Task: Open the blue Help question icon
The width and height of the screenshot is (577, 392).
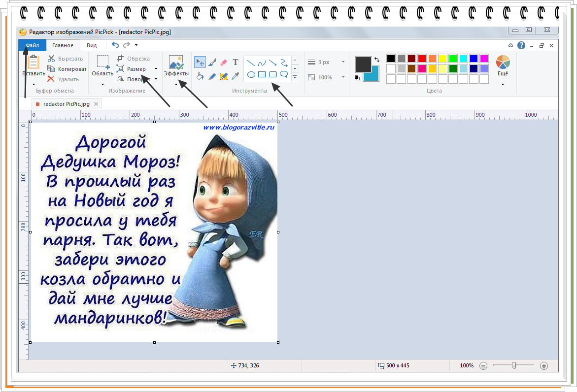Action: [521, 45]
